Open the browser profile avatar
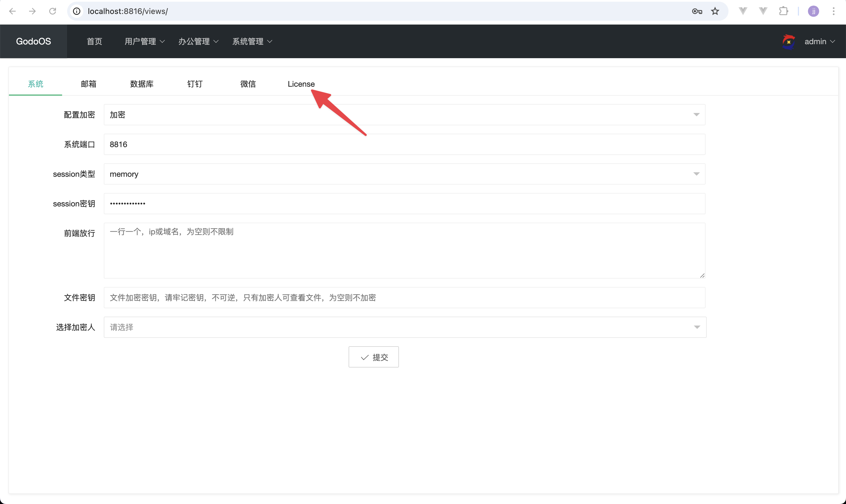This screenshot has height=504, width=846. point(813,11)
